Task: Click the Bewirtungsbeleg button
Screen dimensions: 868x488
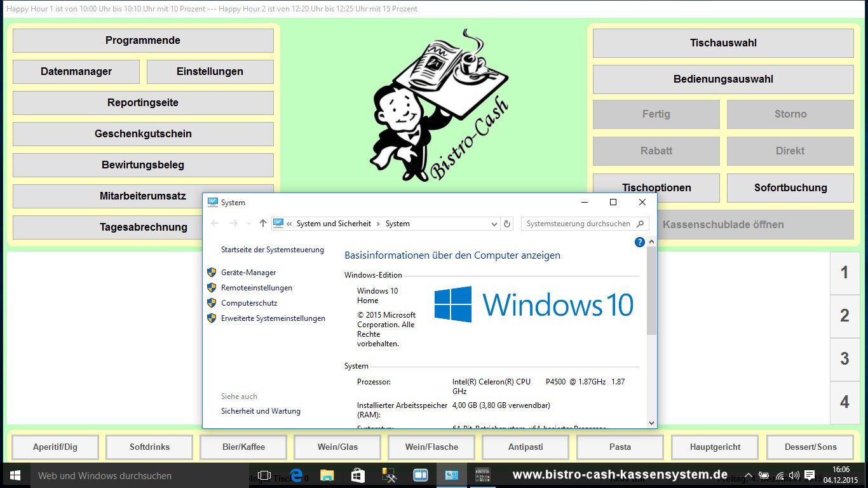Action: 143,165
